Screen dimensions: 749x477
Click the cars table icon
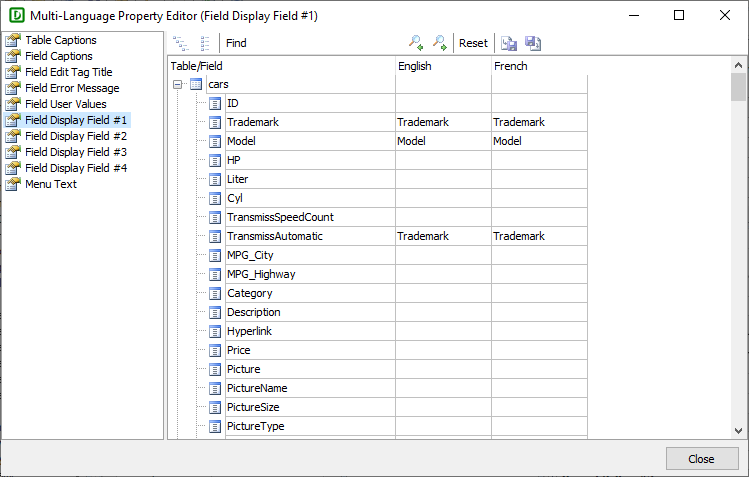pyautogui.click(x=196, y=85)
